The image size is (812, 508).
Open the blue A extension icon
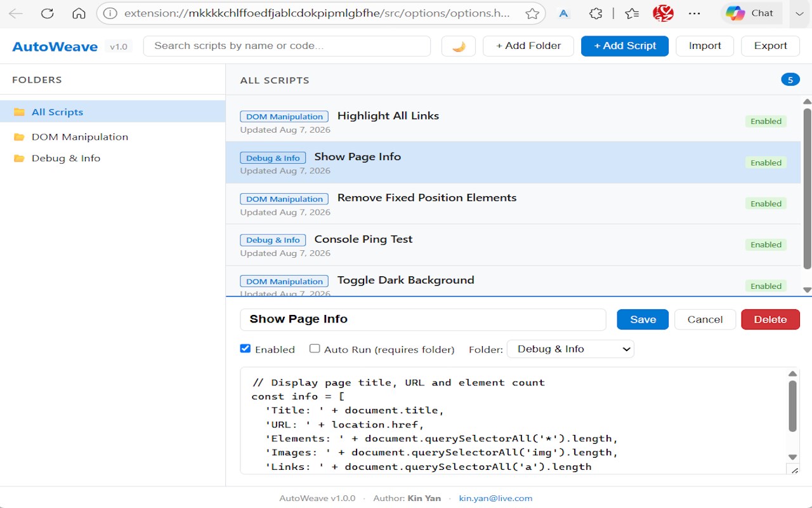(563, 13)
